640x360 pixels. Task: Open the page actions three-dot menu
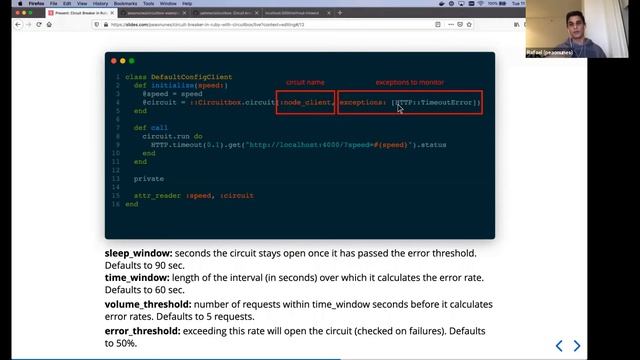(x=451, y=24)
